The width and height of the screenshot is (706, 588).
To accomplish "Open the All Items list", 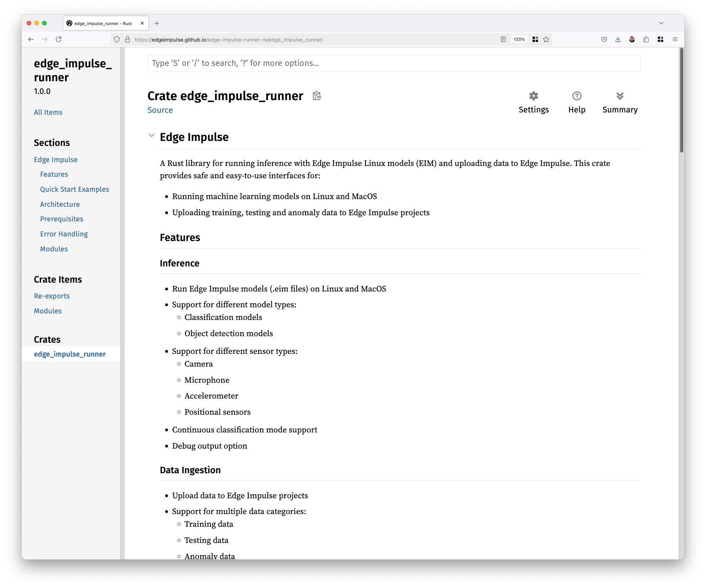I will (48, 112).
